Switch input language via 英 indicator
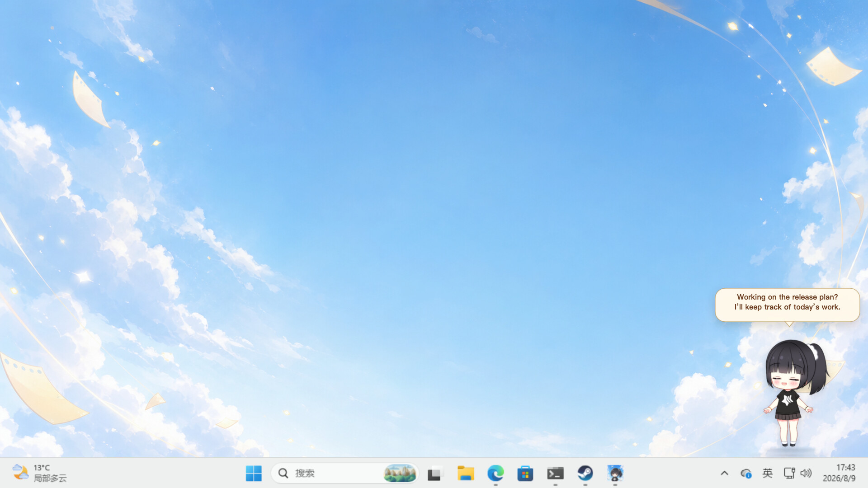Viewport: 868px width, 488px height. 768,473
